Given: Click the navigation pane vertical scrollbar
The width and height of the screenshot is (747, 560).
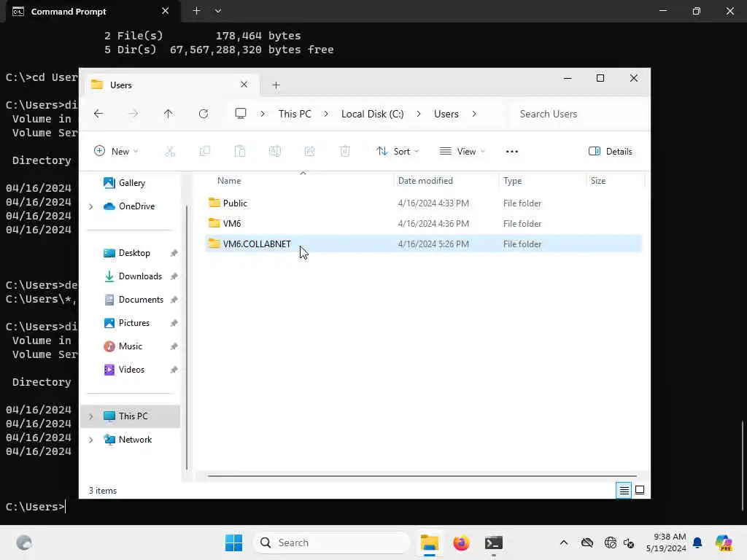Looking at the screenshot, I should 187,337.
